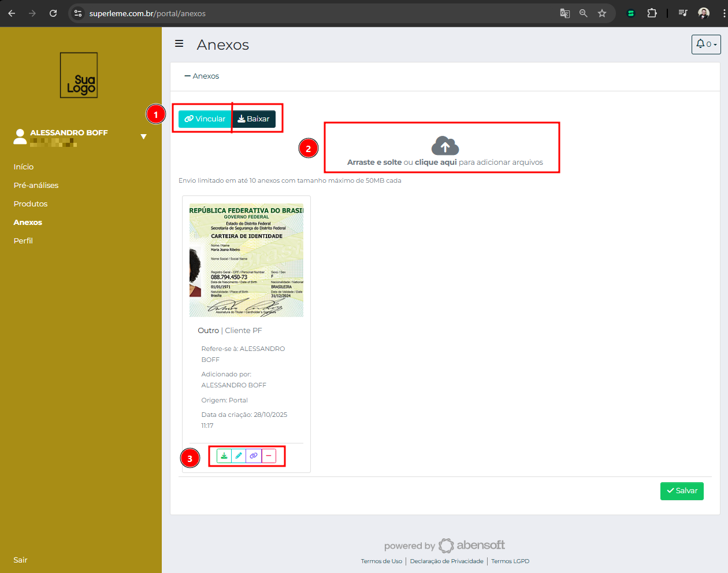The height and width of the screenshot is (573, 728).
Task: Click the pencil edit icon on attachment
Action: point(239,456)
